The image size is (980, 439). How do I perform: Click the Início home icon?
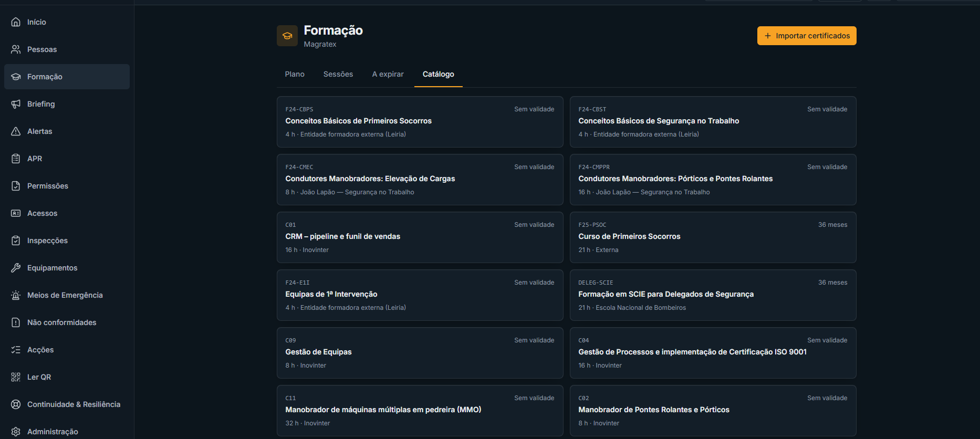[x=16, y=22]
